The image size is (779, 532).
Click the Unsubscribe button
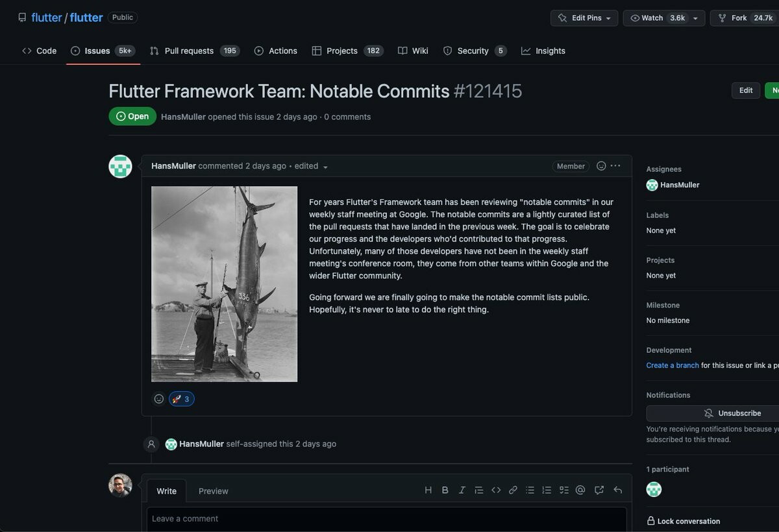point(713,413)
